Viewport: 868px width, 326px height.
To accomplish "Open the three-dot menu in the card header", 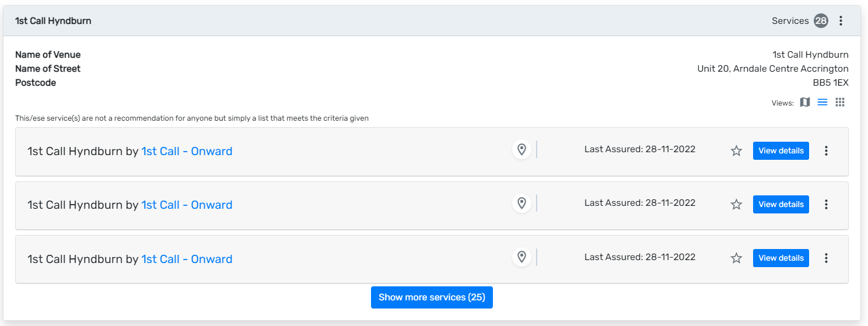I will tap(841, 21).
